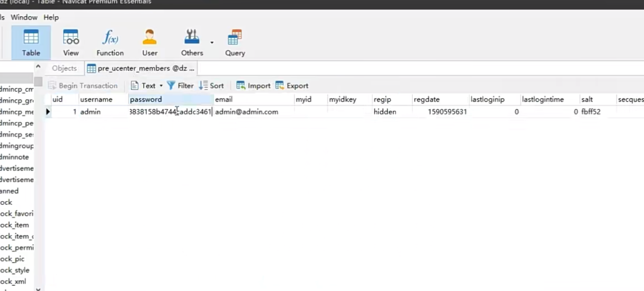Viewport: 644px width, 291px height.
Task: Click the 1590595631 regdate cell
Action: click(440, 112)
